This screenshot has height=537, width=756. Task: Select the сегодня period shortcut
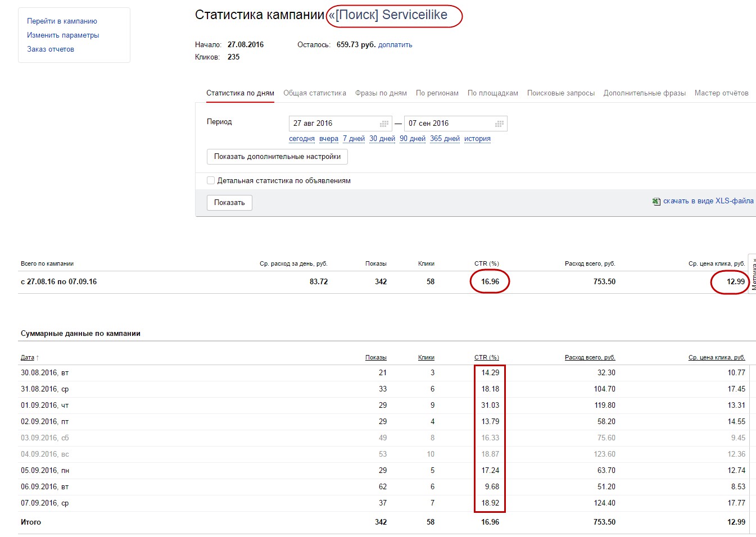tap(302, 139)
